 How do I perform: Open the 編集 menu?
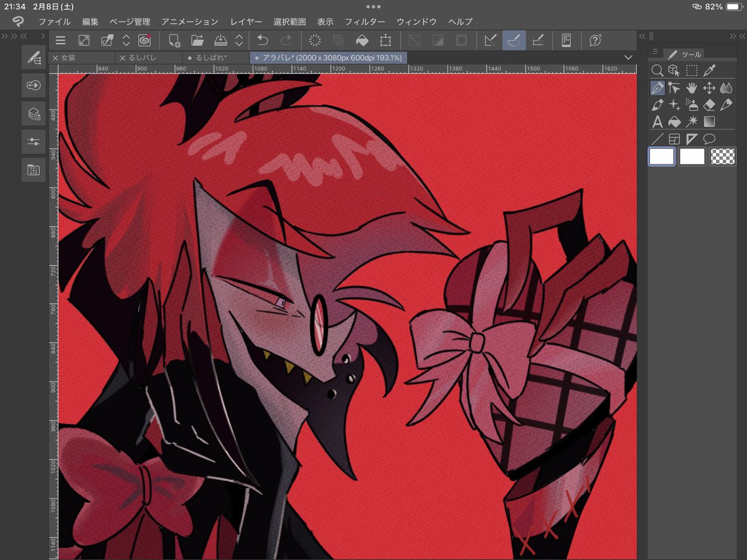coord(90,22)
